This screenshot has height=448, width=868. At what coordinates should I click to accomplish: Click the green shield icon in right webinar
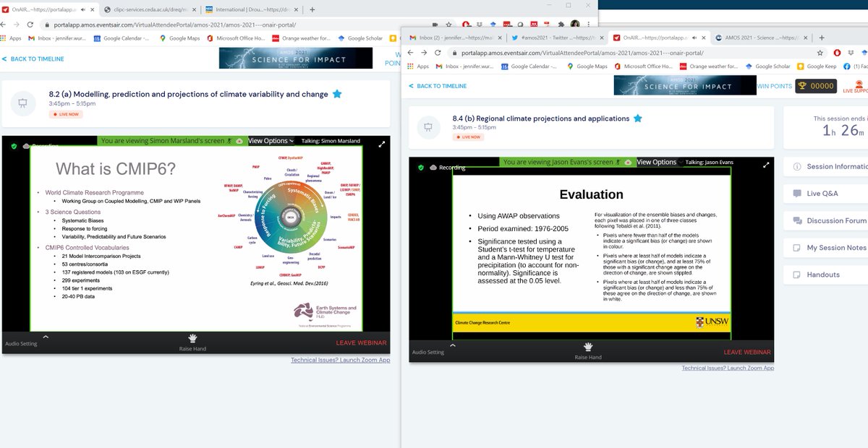point(420,167)
